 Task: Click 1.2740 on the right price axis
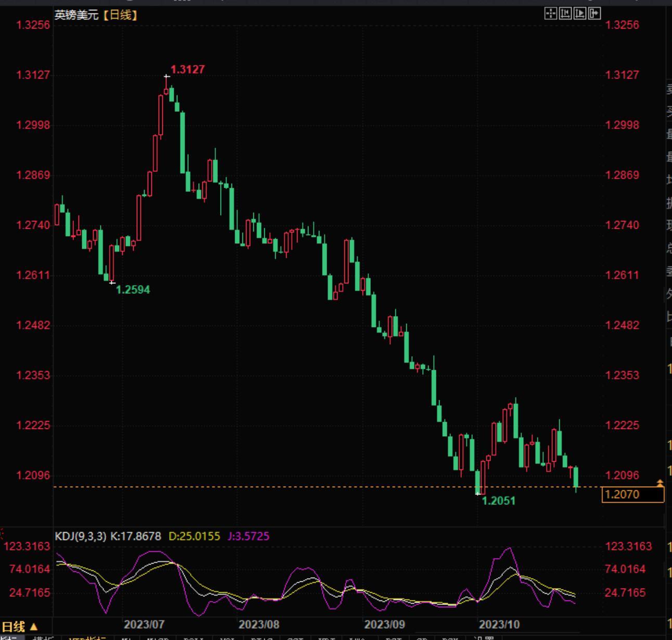[622, 225]
